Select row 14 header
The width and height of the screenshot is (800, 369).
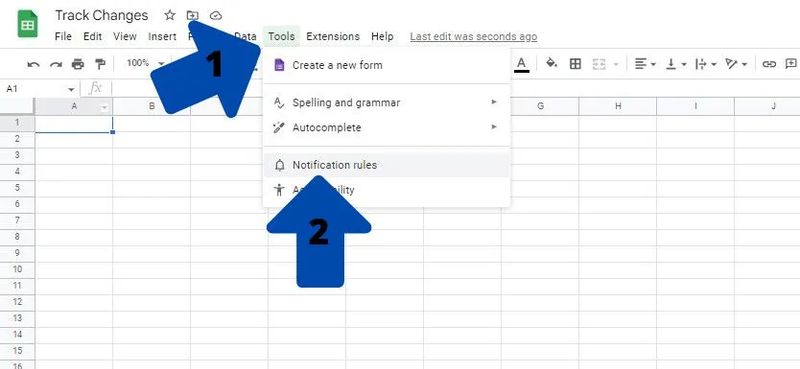pos(17,334)
